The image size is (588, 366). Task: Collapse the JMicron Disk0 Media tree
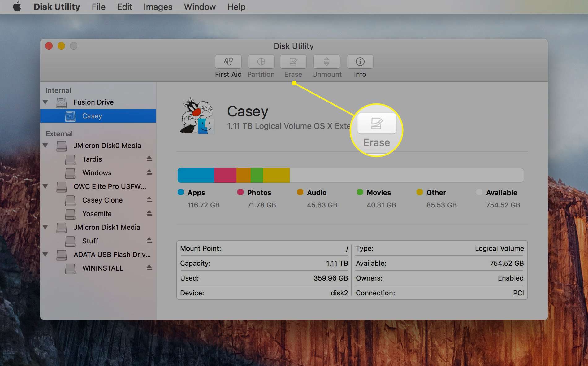[x=45, y=146]
